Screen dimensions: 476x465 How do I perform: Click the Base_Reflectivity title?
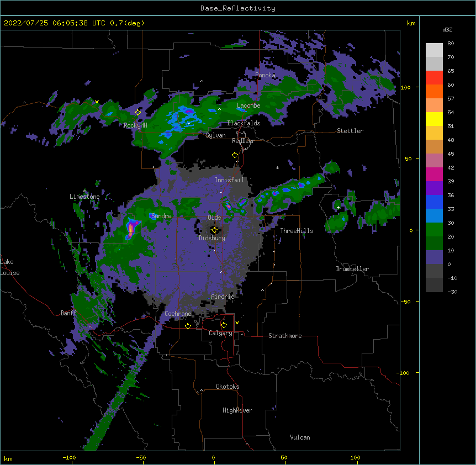point(238,8)
